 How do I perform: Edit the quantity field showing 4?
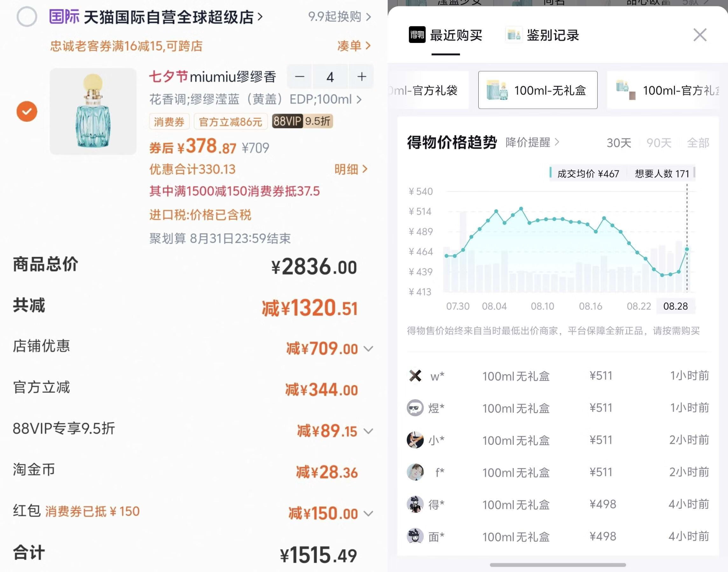(x=330, y=77)
